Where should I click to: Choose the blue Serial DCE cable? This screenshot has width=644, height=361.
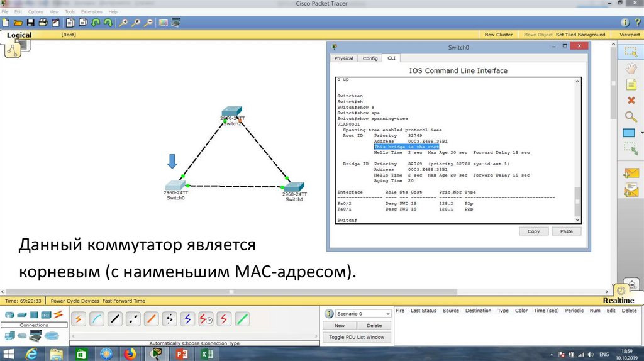click(x=187, y=319)
